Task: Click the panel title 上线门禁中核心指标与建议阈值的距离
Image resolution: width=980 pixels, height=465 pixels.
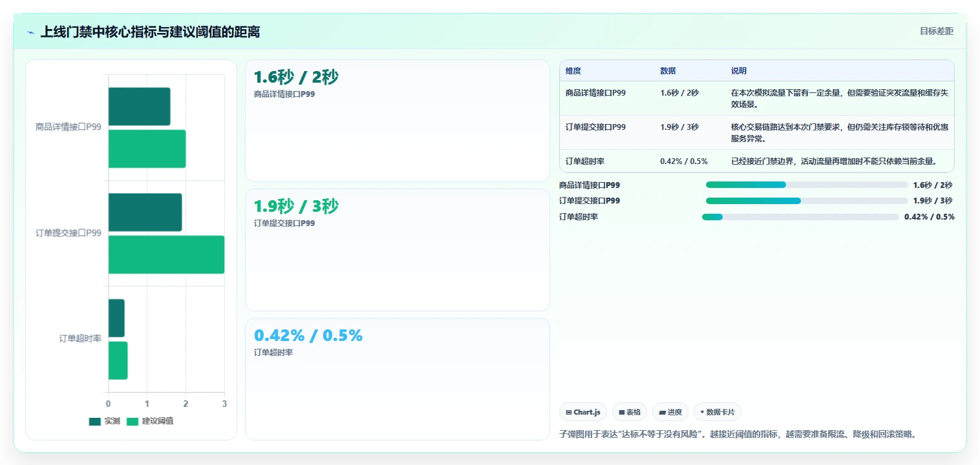Action: pos(150,32)
